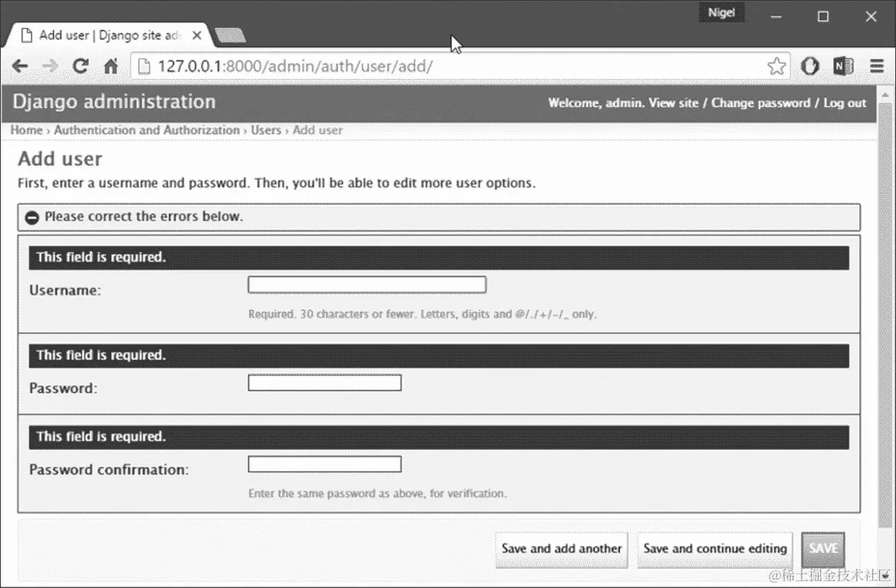Click 'Required. 30 characters or fewer' help text
Screen dimensions: 896x588
pos(422,314)
